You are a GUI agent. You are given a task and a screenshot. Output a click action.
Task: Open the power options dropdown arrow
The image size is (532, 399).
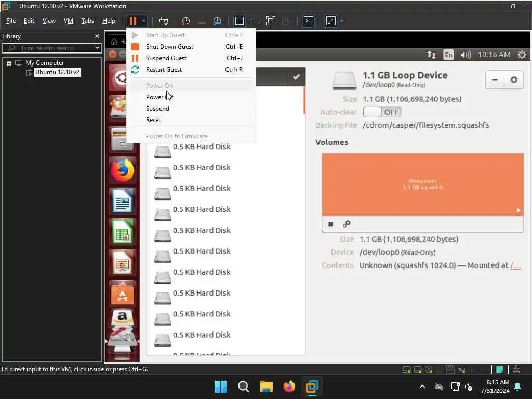(x=144, y=21)
